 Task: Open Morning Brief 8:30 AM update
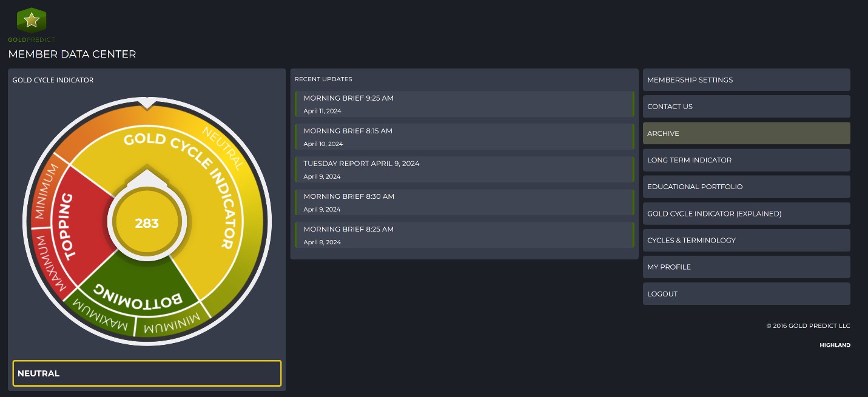(465, 202)
